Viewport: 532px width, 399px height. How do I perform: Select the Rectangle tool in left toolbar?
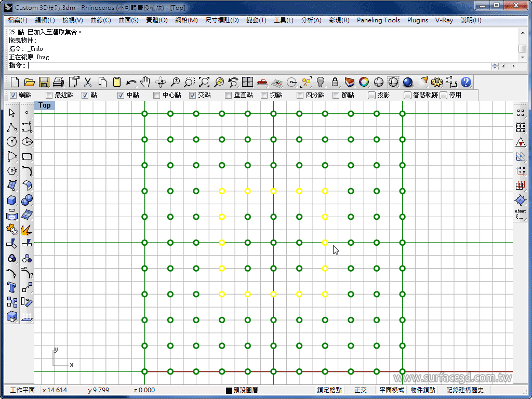(27, 156)
